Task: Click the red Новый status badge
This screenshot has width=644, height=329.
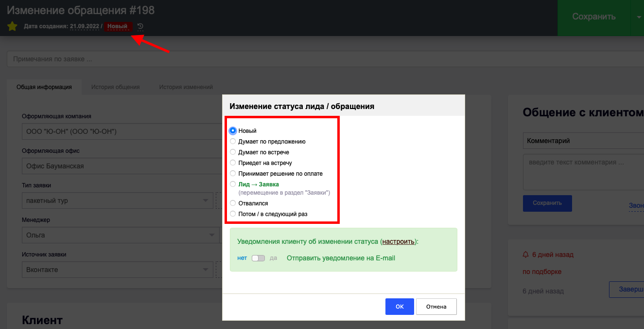Action: tap(118, 26)
